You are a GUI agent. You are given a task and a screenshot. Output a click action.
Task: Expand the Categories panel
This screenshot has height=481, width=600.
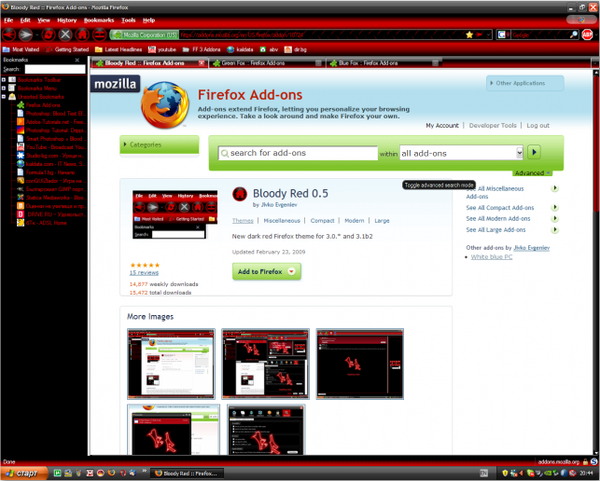(159, 145)
